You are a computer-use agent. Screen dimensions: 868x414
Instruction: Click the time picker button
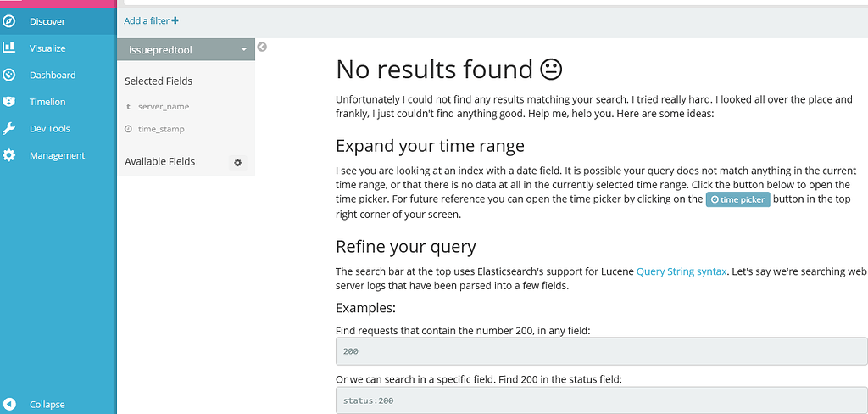(737, 200)
